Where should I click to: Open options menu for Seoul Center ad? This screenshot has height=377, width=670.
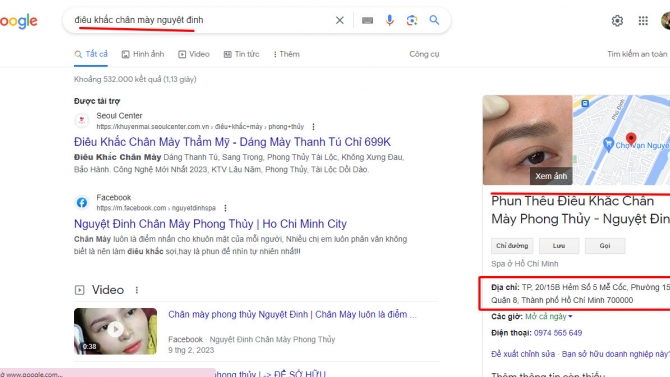tap(313, 127)
